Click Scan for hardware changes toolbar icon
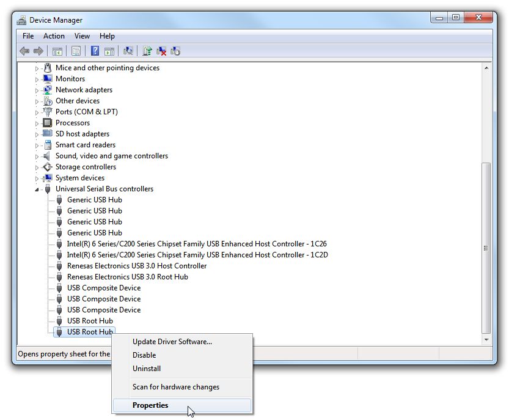 (x=128, y=51)
